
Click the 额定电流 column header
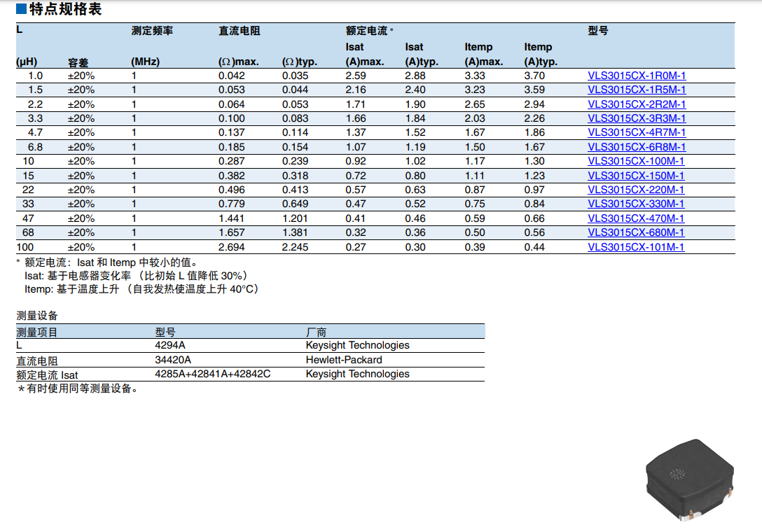367,31
